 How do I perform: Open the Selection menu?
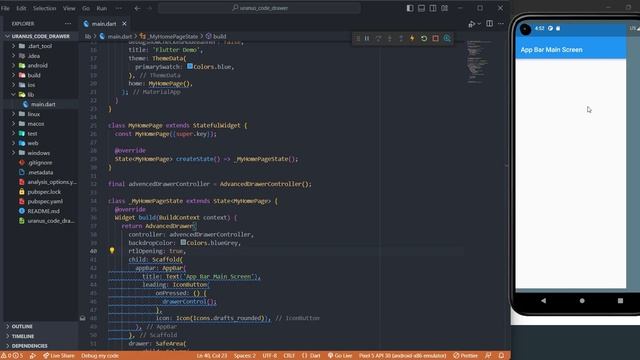[x=44, y=8]
